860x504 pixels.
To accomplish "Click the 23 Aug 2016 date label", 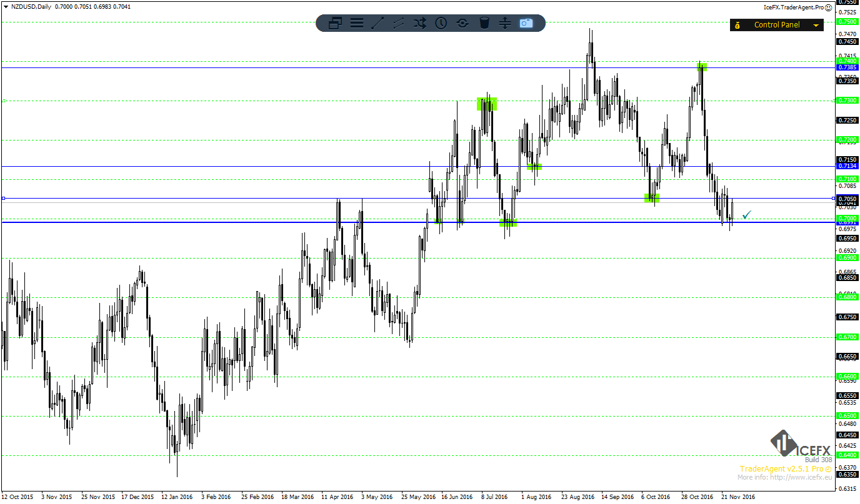I will [577, 497].
